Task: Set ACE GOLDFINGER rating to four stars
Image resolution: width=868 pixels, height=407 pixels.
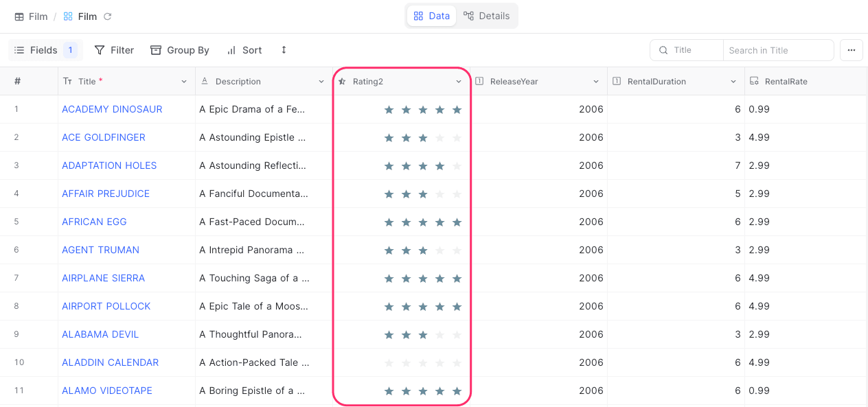Action: click(440, 137)
